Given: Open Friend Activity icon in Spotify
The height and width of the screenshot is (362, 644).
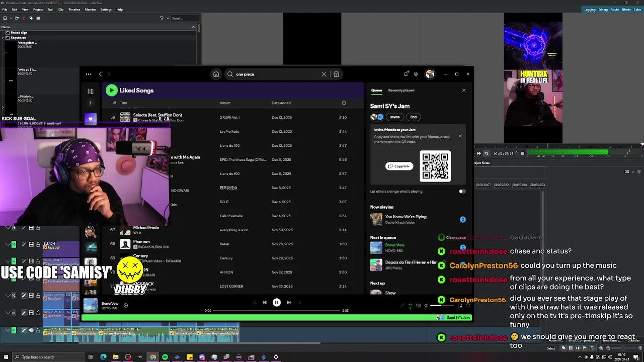Looking at the screenshot, I should (416, 74).
